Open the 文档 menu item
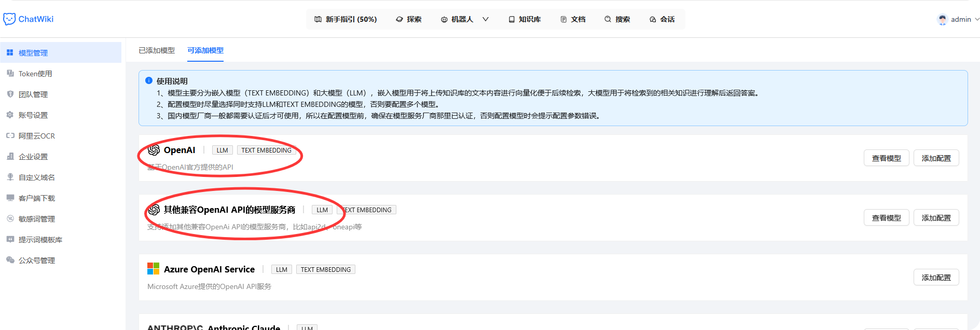Viewport: 980px width, 330px height. 573,19
